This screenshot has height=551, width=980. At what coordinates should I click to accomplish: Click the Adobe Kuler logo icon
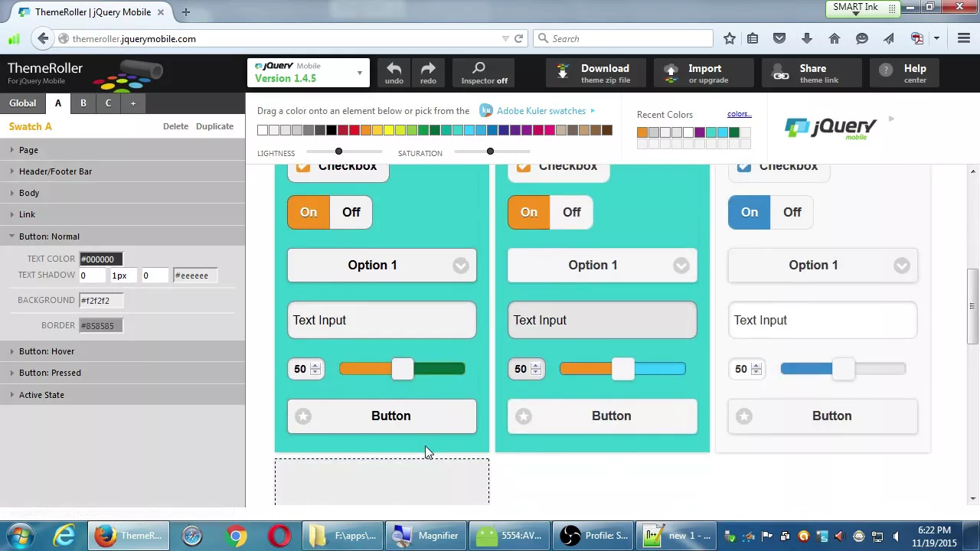tap(485, 111)
